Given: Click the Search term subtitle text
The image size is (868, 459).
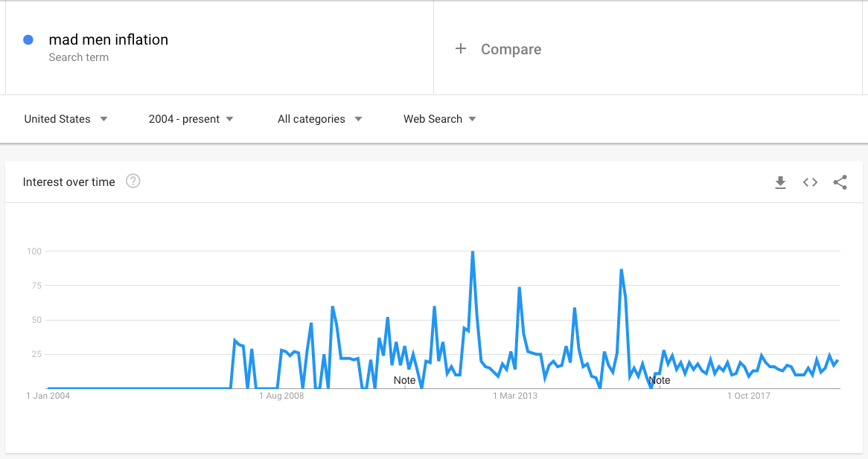Looking at the screenshot, I should (79, 57).
